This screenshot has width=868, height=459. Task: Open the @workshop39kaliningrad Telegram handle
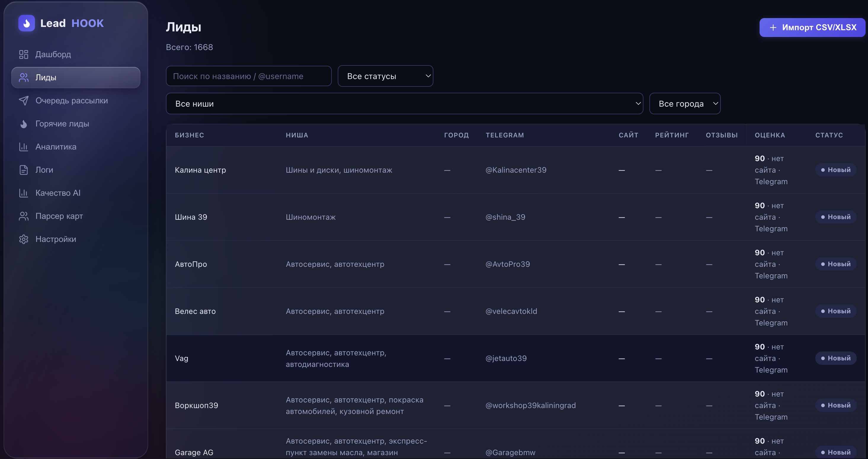[531, 405]
